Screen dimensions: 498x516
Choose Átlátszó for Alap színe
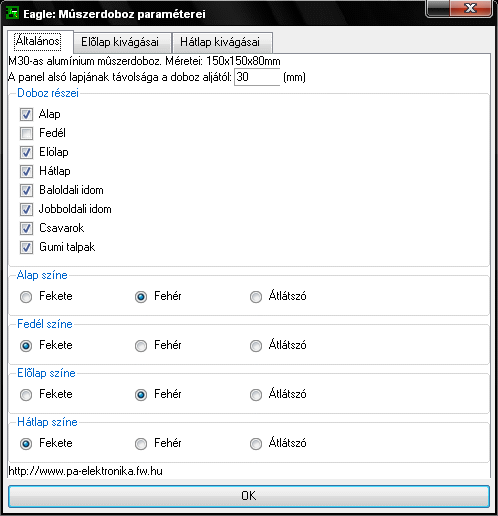click(x=256, y=297)
